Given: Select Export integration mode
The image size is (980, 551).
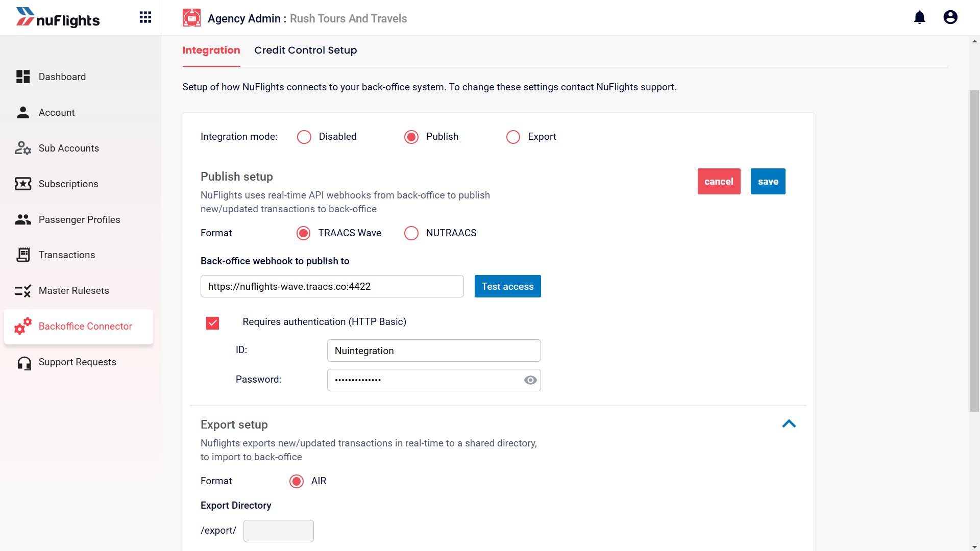Looking at the screenshot, I should coord(513,137).
